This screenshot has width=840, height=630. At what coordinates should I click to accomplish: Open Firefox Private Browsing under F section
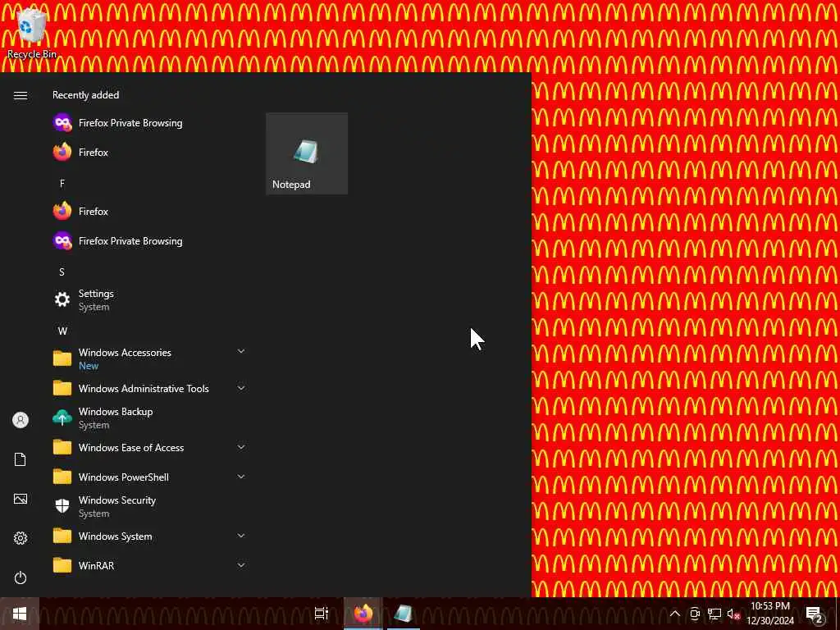149,241
